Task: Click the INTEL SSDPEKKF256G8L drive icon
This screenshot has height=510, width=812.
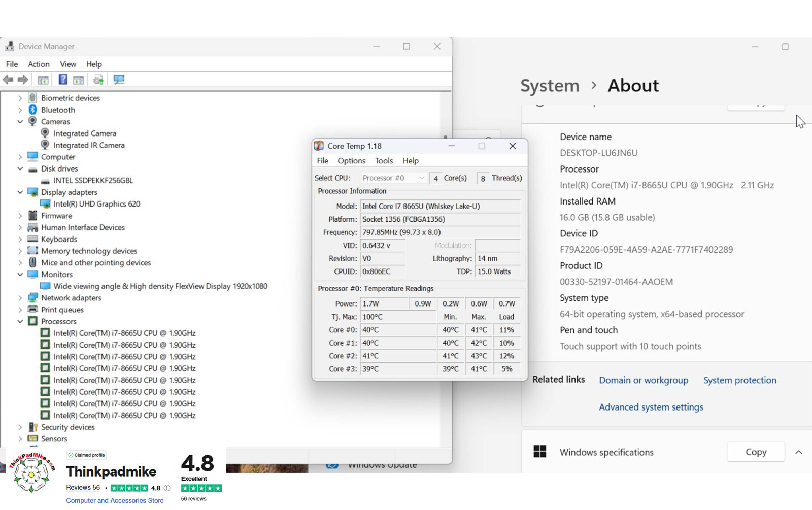Action: click(45, 181)
